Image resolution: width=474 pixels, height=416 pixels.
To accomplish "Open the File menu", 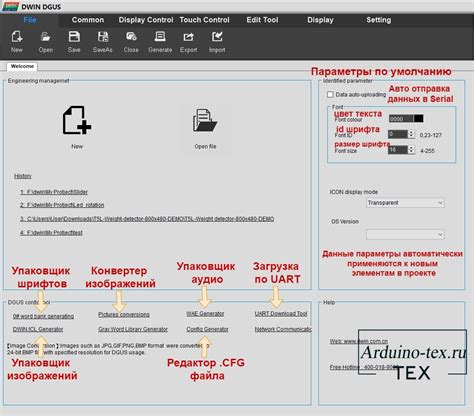I will (30, 20).
